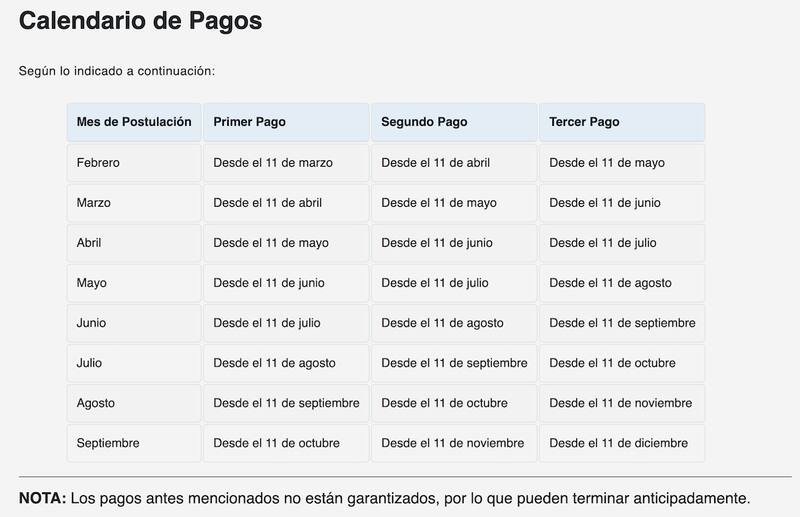
Task: Click Julio's second payment "11 de septiembre" cell
Action: (x=454, y=363)
